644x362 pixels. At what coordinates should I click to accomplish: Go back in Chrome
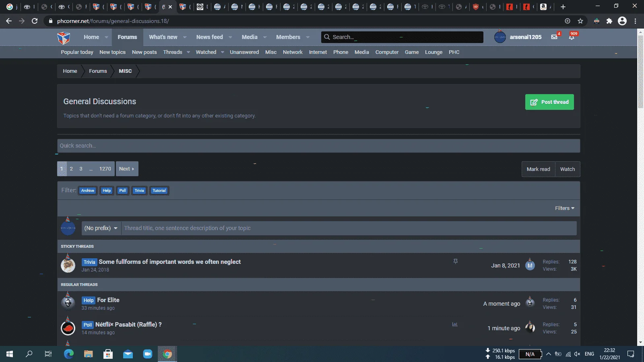(9, 21)
